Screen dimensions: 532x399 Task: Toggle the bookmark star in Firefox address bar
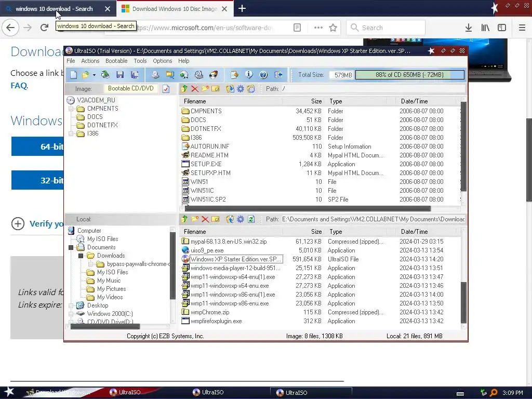(333, 28)
